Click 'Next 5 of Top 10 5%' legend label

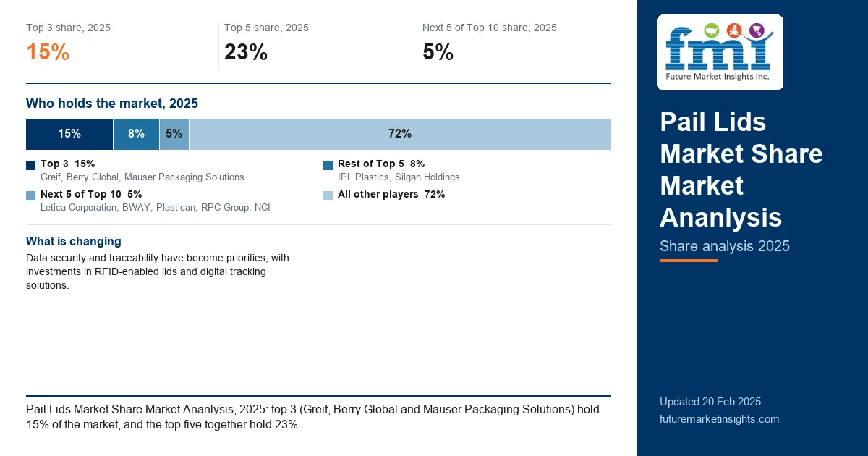tap(91, 195)
